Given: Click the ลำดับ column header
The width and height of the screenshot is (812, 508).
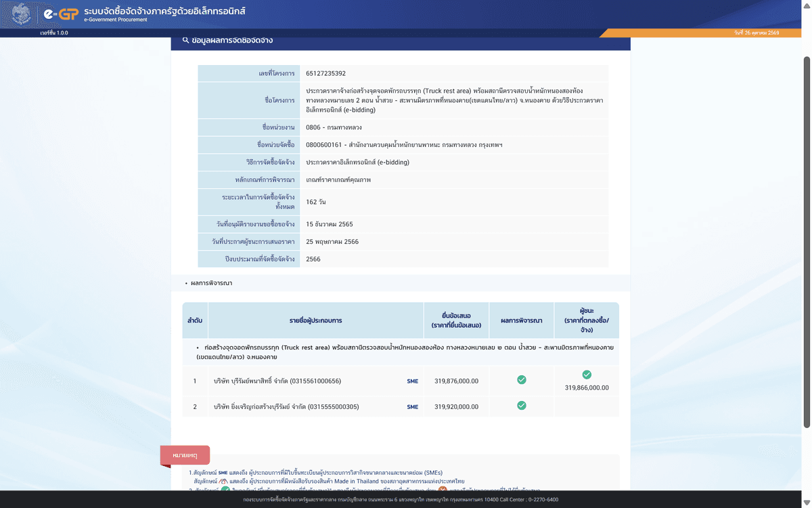Looking at the screenshot, I should tap(195, 320).
